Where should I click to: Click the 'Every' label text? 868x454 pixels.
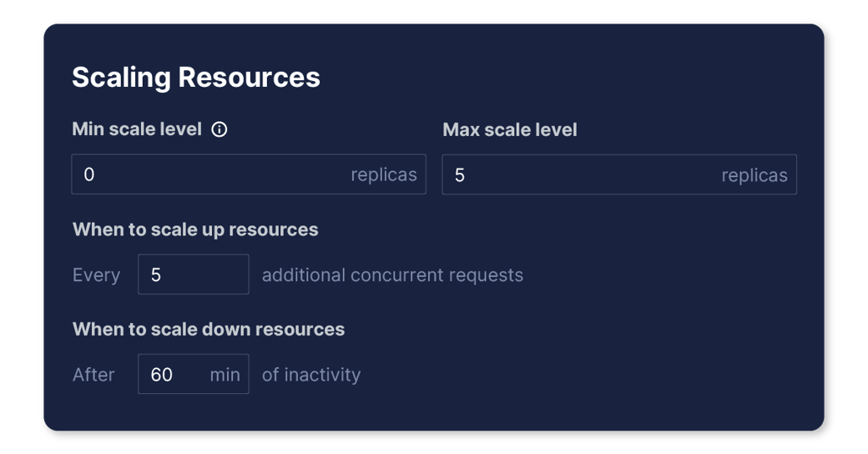pos(96,275)
